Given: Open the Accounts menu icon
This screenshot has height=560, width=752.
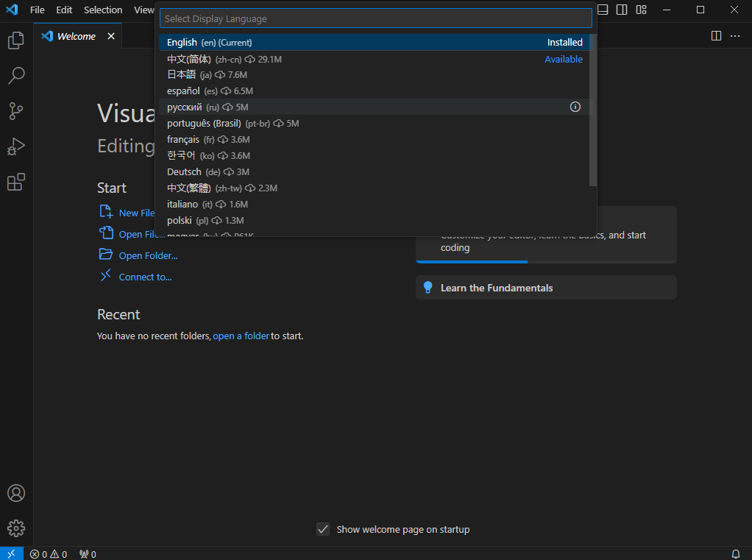Looking at the screenshot, I should coord(16,493).
